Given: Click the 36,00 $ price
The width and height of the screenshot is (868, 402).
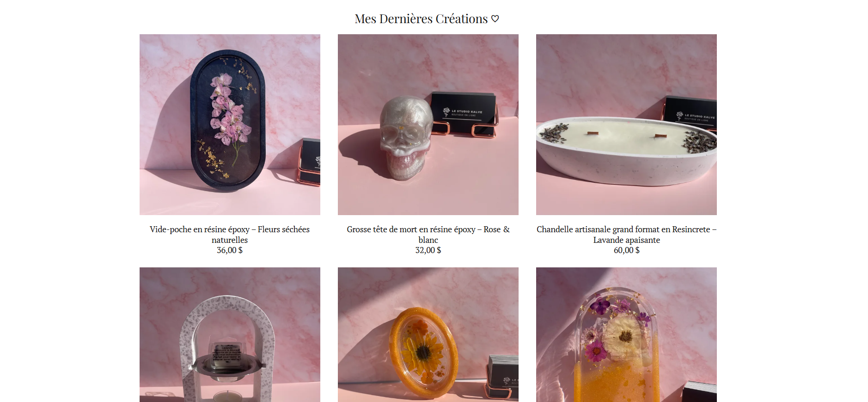Looking at the screenshot, I should coord(230,250).
